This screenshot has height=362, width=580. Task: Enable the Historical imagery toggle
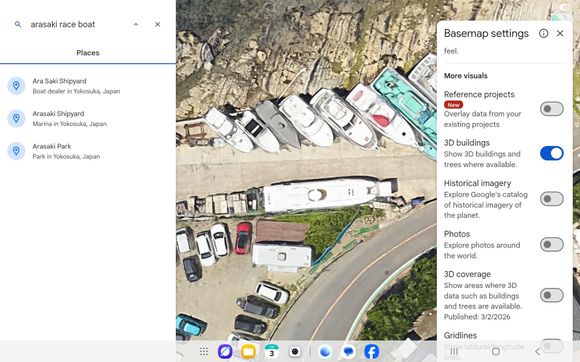point(552,199)
